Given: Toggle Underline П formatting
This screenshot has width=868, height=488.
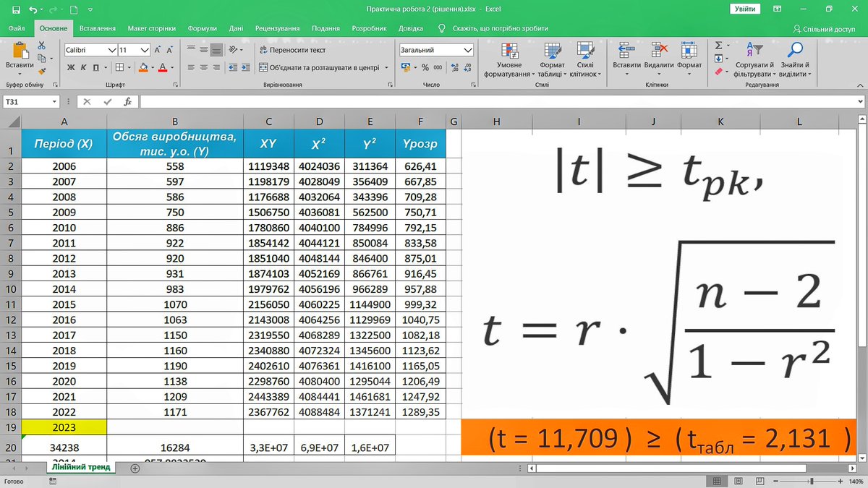Looking at the screenshot, I should point(95,67).
